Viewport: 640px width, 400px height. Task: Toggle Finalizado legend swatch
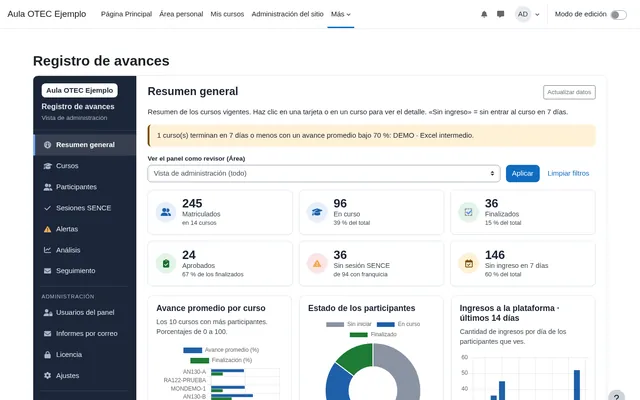tap(359, 335)
